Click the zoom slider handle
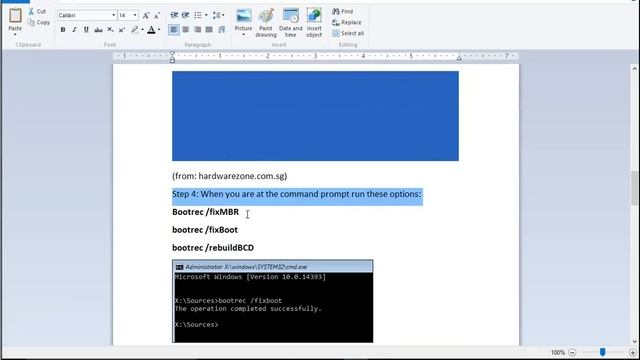The image size is (640, 360). 602,352
